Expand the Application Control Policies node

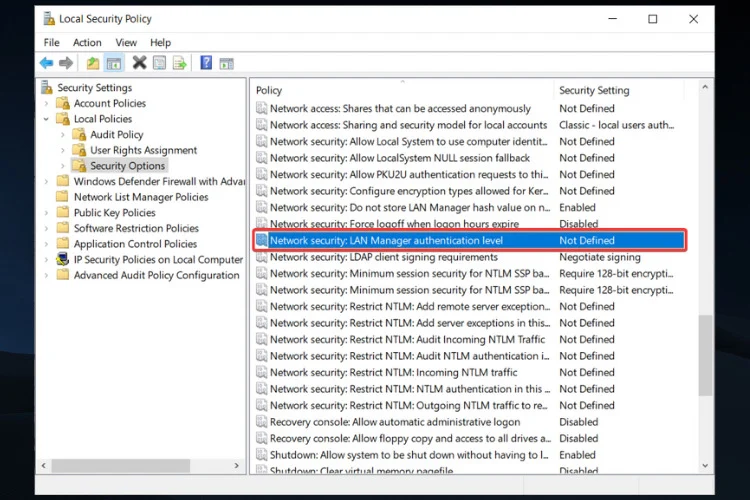point(46,244)
